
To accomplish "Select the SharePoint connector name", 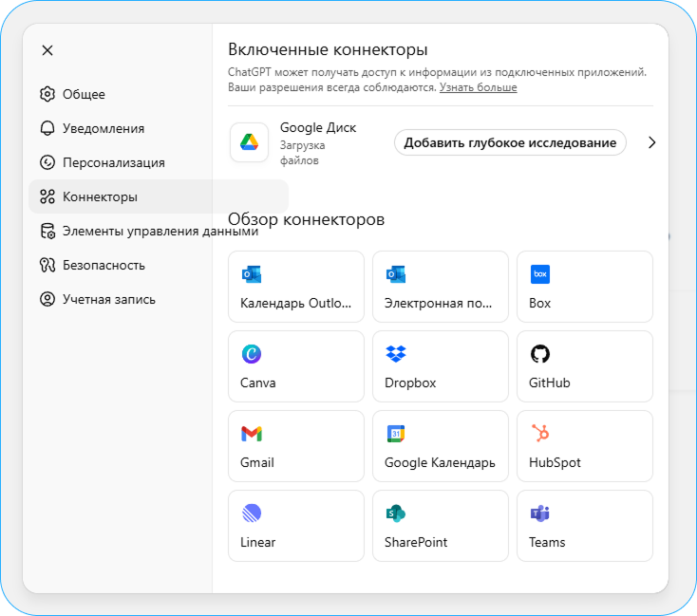I will pos(416,543).
